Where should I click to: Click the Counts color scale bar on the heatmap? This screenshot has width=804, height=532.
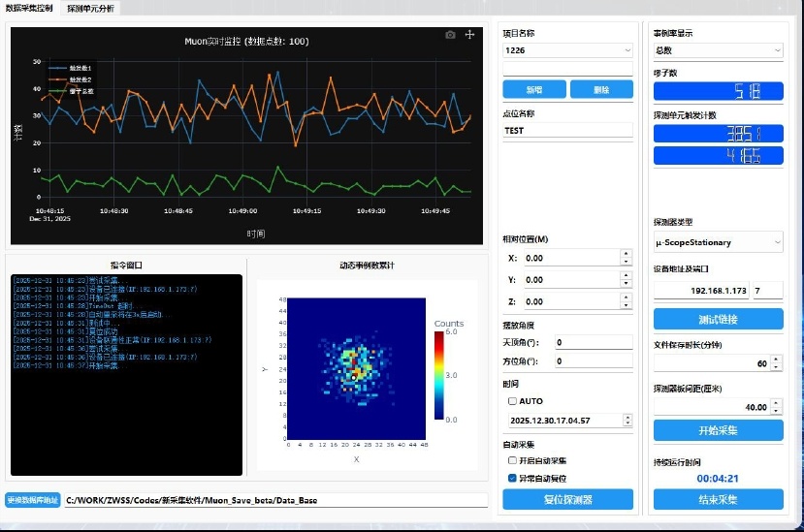pyautogui.click(x=439, y=374)
